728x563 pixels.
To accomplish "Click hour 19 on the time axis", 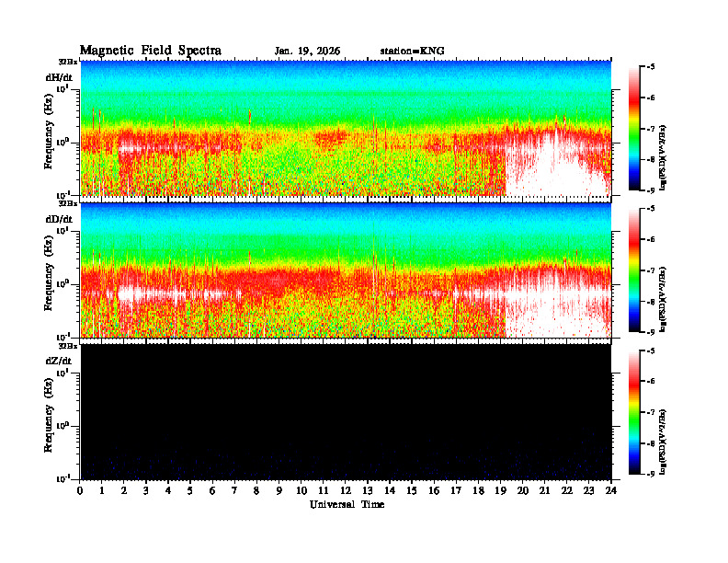I will coord(500,491).
